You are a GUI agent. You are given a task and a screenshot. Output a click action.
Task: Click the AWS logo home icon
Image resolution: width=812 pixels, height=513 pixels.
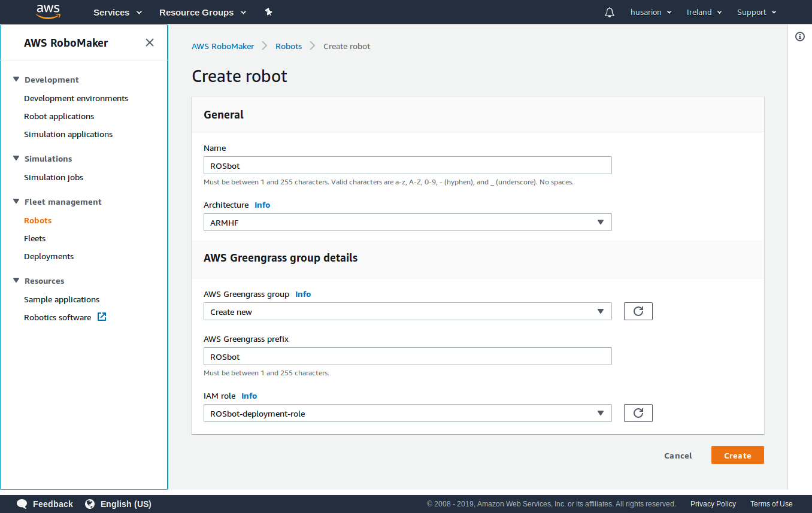48,12
